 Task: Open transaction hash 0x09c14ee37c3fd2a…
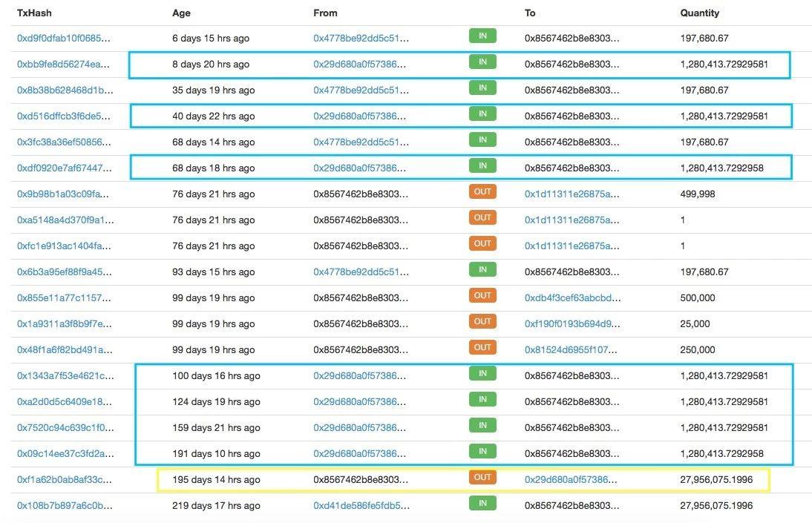tap(65, 453)
